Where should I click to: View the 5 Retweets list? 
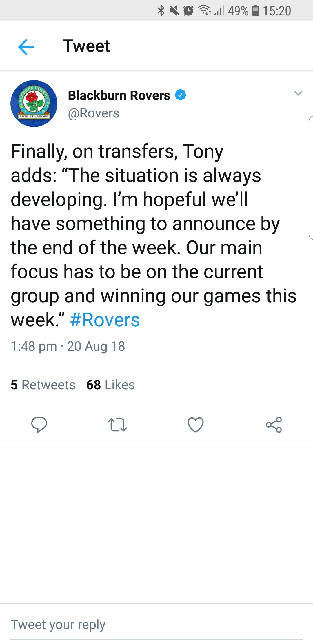pos(43,385)
